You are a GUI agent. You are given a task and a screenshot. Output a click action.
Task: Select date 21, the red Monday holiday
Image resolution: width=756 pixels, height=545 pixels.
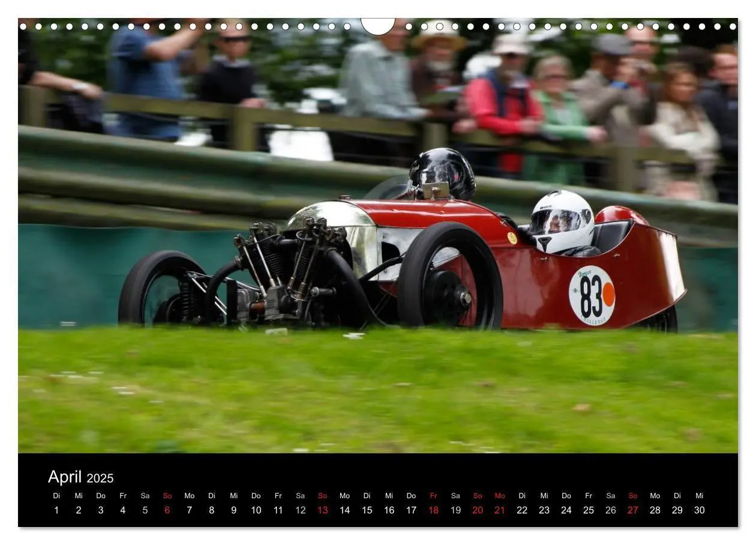click(500, 510)
